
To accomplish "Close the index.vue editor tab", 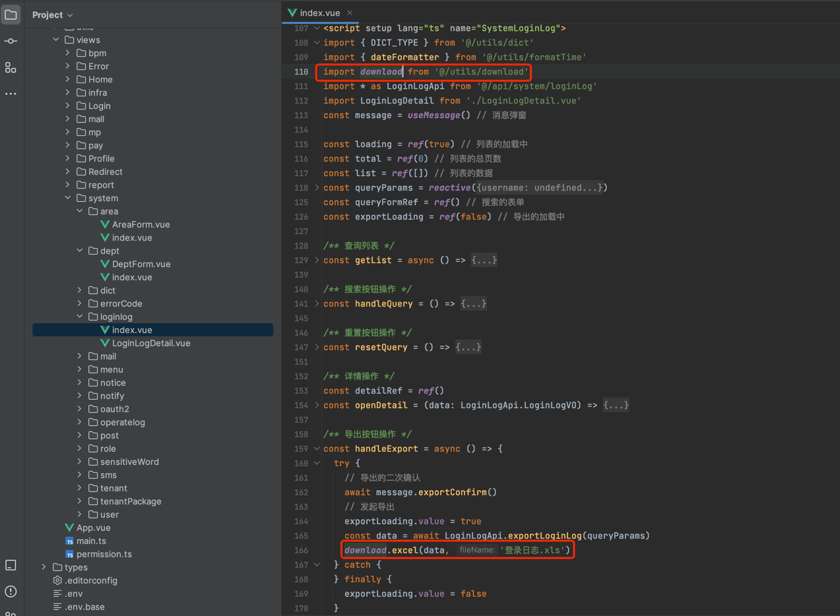I will tap(350, 13).
